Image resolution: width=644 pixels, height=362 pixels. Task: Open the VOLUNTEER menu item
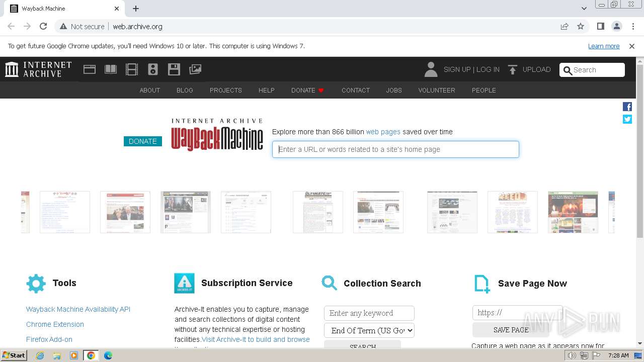tap(437, 90)
